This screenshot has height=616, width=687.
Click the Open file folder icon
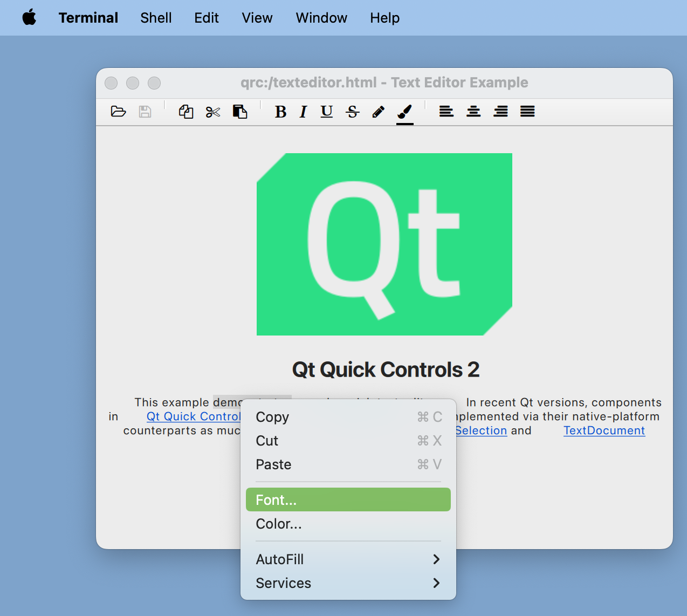(118, 112)
